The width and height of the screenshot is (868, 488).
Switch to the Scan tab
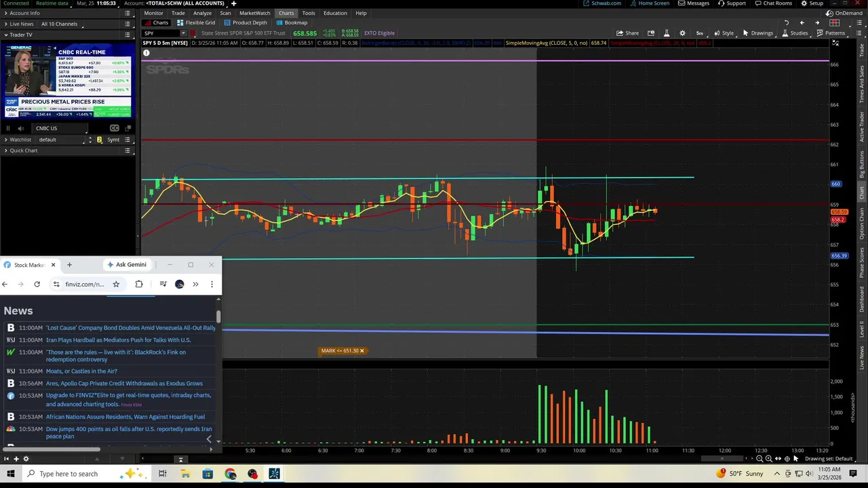[x=225, y=13]
